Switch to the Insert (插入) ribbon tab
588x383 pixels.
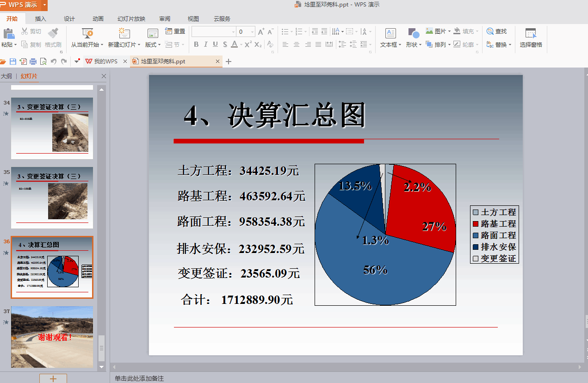coord(41,19)
